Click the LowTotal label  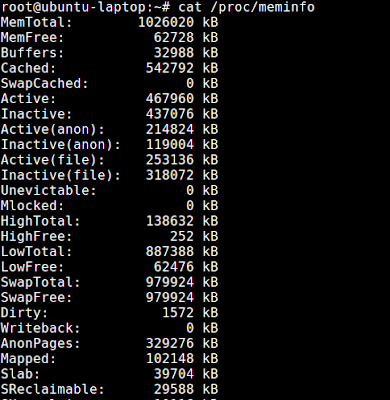(36, 252)
